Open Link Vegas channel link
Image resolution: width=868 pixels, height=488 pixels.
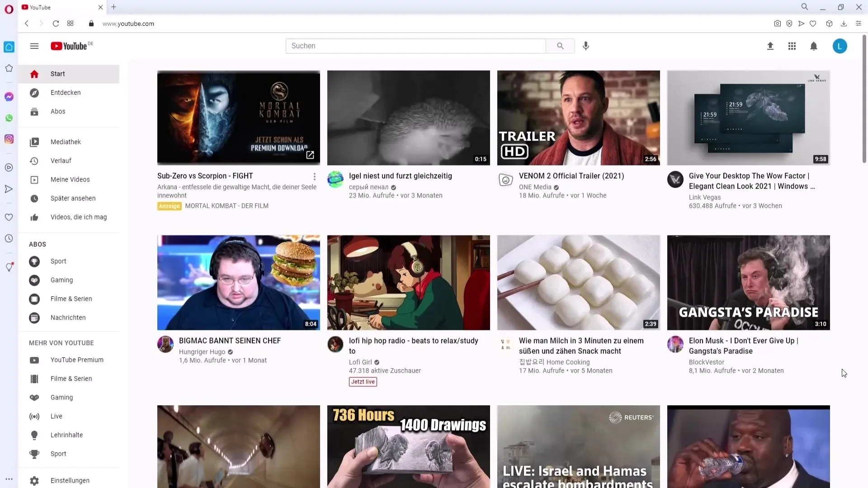tap(705, 197)
